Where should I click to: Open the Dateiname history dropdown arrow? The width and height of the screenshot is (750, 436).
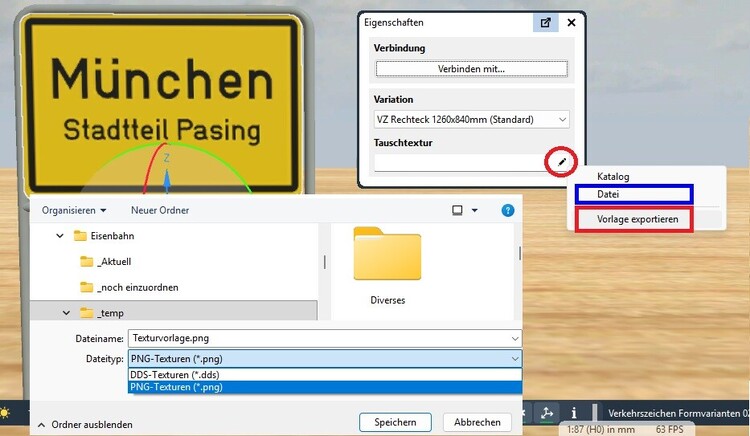[515, 338]
